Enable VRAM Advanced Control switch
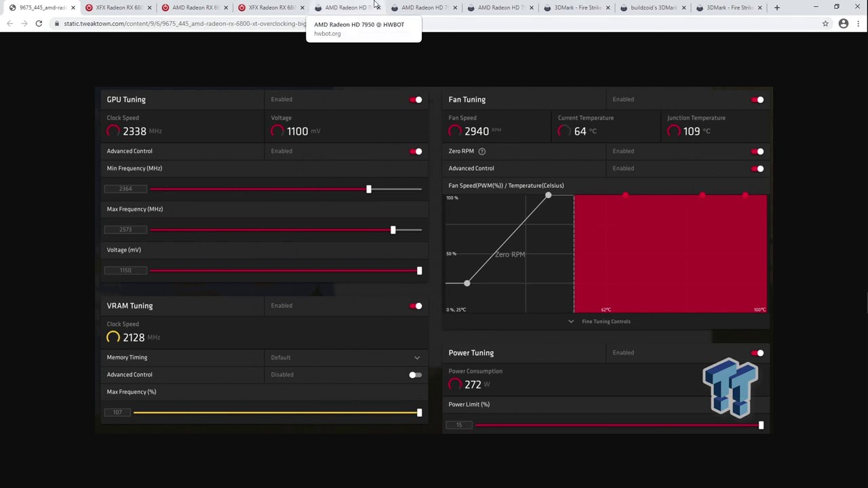Screen dimensions: 868x488 [x=416, y=375]
